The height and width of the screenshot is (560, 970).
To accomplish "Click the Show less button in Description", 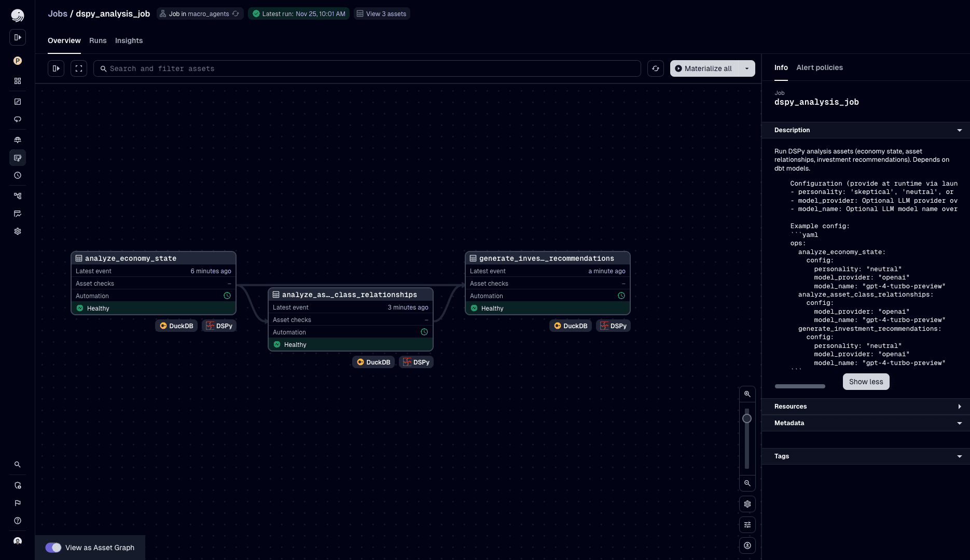I will [866, 382].
